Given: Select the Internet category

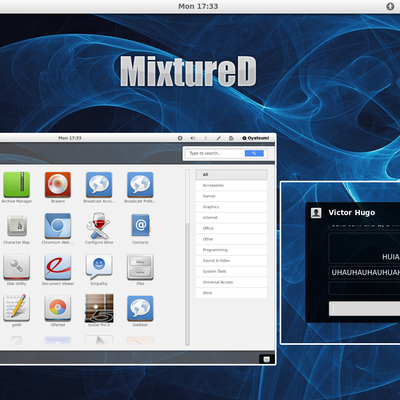Looking at the screenshot, I should click(x=231, y=217).
